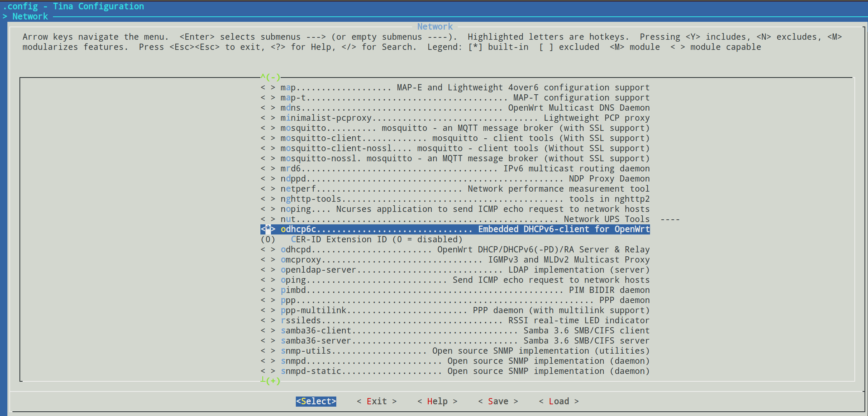
Task: Save the configuration
Action: pos(498,401)
